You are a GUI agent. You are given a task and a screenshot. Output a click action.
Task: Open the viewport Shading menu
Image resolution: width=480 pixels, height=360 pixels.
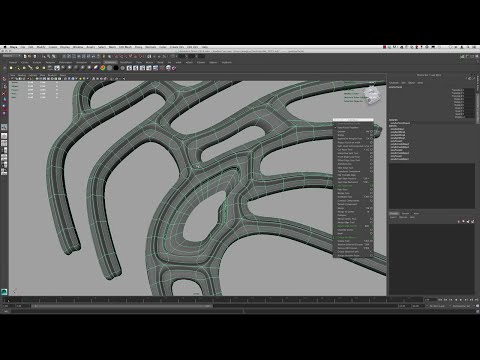click(22, 75)
